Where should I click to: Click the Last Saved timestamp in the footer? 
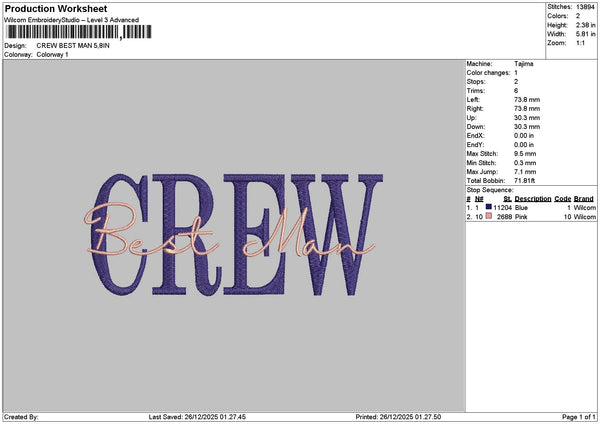tap(197, 417)
